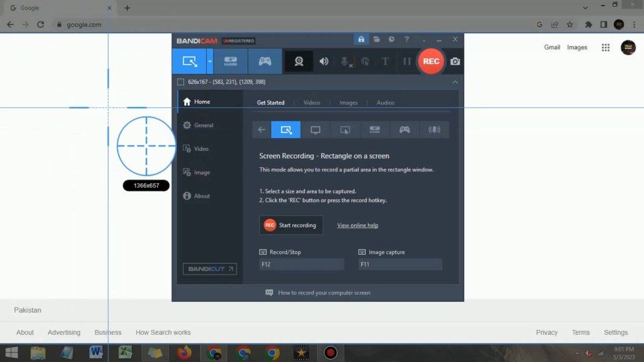Viewport: 644px width, 362px height.
Task: Switch to the Get Started tab
Action: pos(271,103)
